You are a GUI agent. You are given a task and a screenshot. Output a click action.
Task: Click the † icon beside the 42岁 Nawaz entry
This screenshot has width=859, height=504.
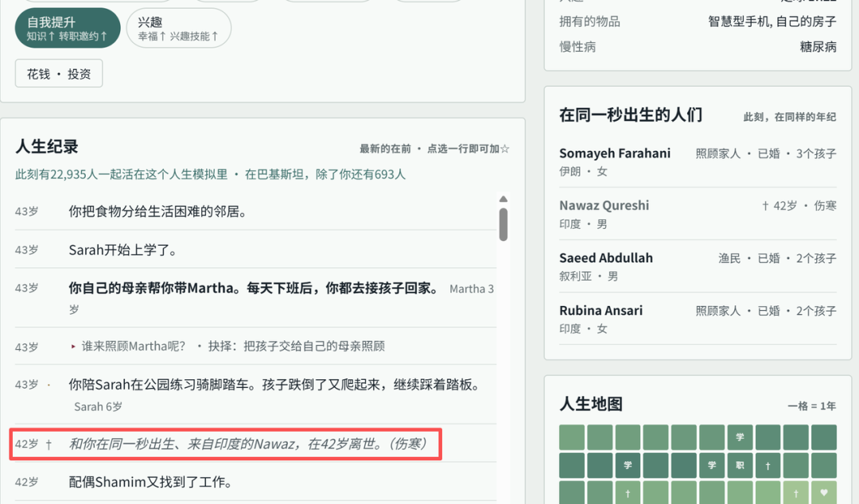(x=49, y=444)
